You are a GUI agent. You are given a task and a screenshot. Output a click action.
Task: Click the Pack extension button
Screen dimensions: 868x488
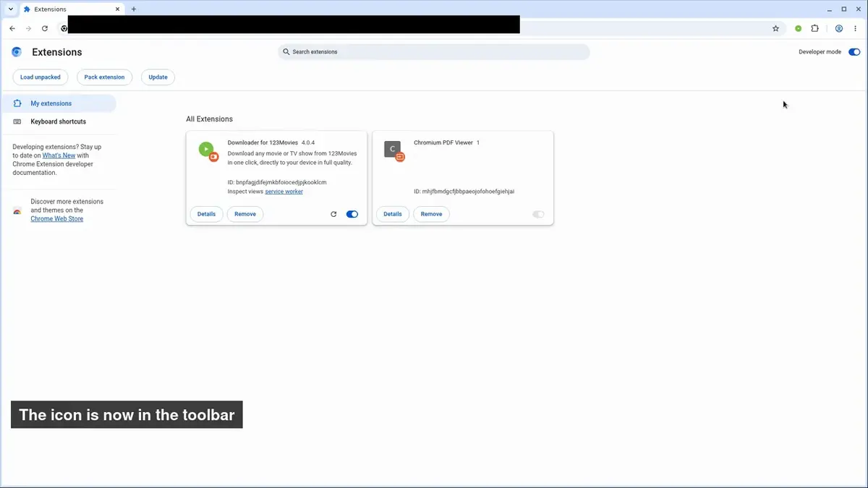[104, 77]
